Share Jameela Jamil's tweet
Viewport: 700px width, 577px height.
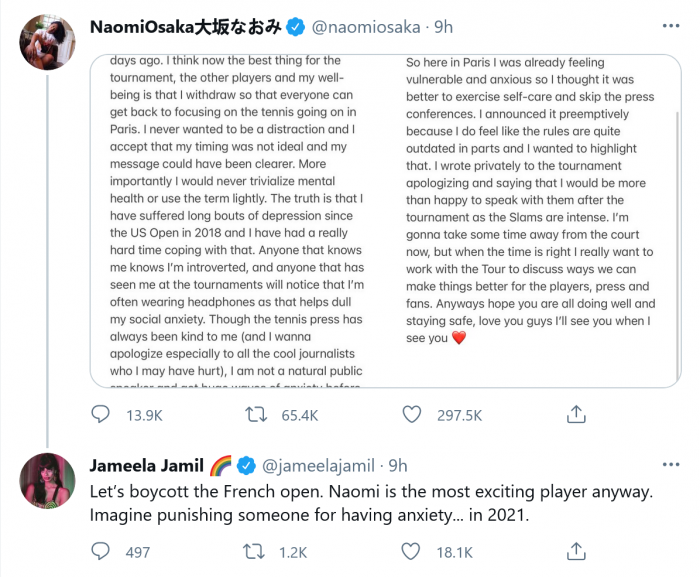coord(576,551)
